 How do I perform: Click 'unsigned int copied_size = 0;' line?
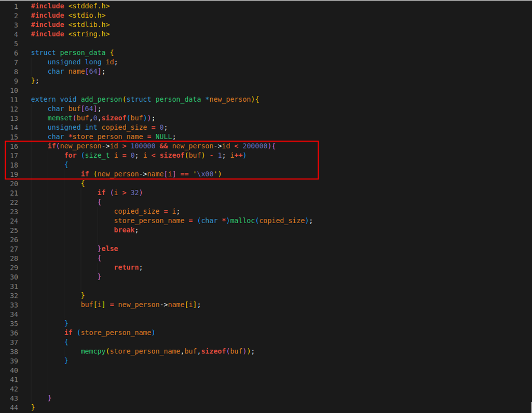pos(107,128)
